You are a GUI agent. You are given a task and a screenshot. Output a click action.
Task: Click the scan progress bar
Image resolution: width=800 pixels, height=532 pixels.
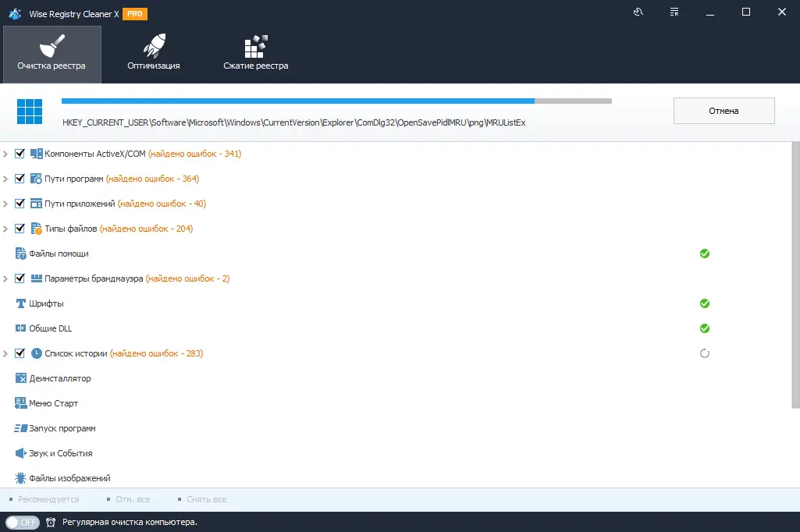tap(336, 101)
